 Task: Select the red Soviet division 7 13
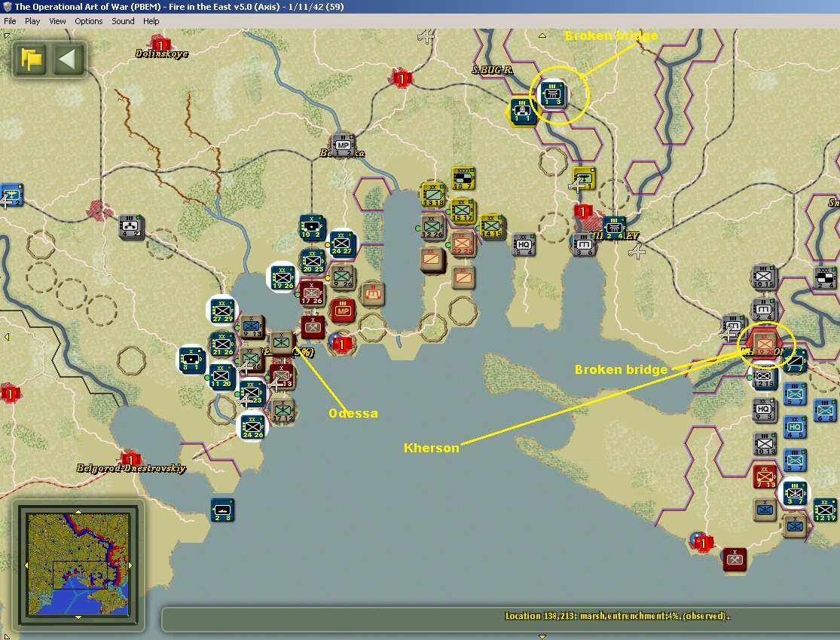tap(765, 477)
